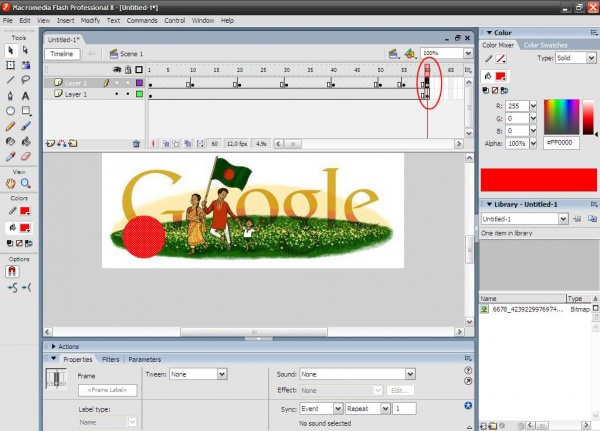
Task: Click Edit Symbols icon above timeline
Action: (x=410, y=54)
